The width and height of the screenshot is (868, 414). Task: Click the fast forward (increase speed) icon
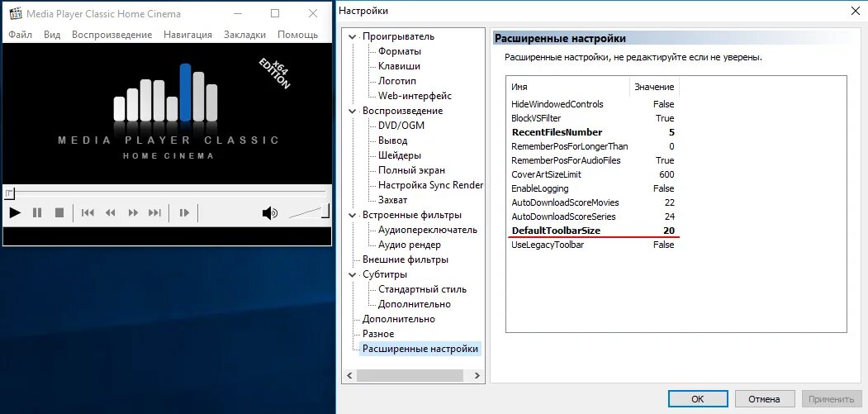click(133, 212)
